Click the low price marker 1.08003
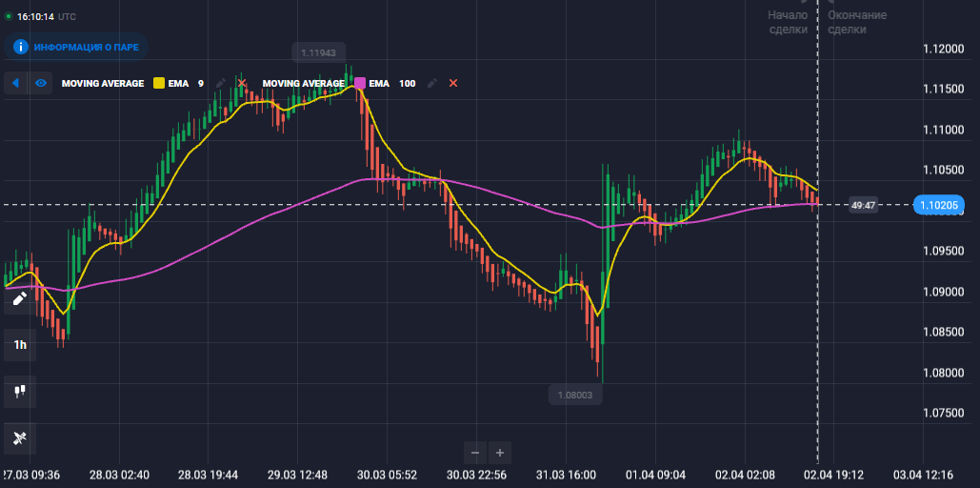980x488 pixels. point(575,395)
